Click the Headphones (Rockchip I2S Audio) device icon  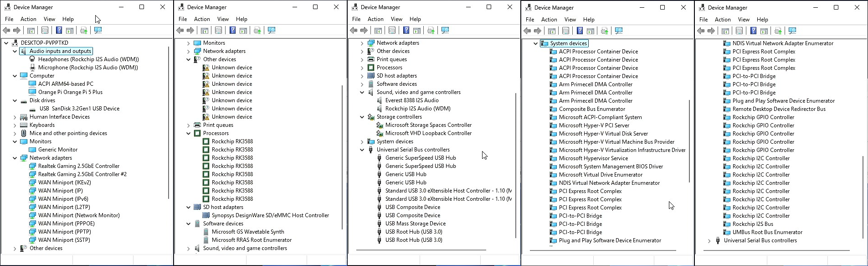click(32, 59)
